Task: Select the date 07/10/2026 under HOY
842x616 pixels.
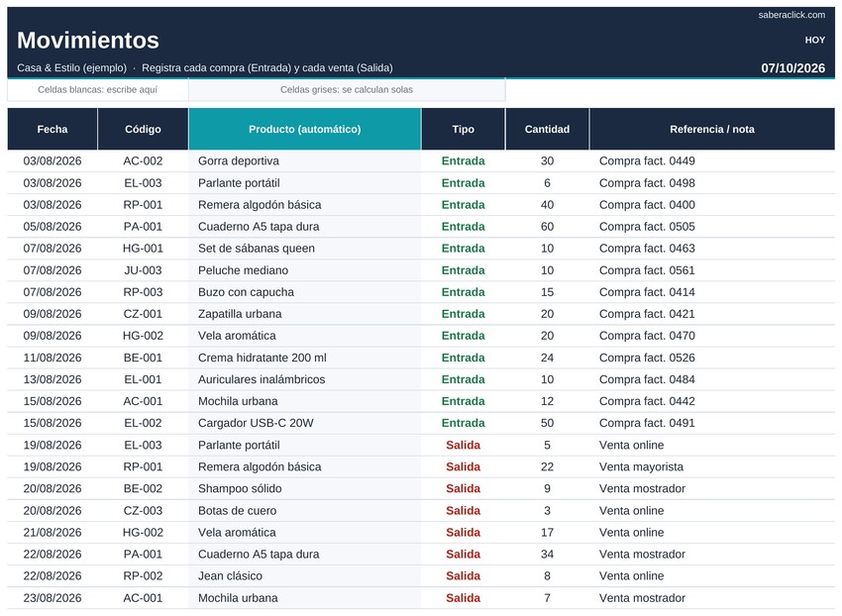Action: pos(792,68)
